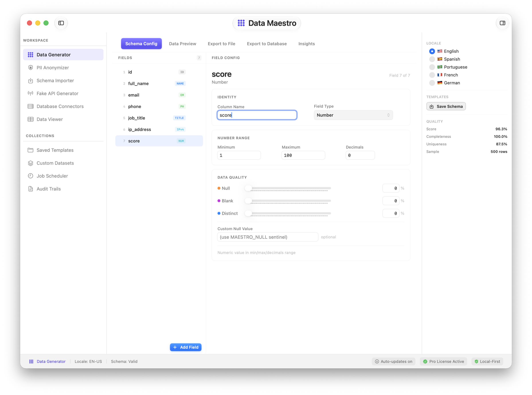Click the Fake API Generator antenna icon
532x395 pixels.
(30, 93)
